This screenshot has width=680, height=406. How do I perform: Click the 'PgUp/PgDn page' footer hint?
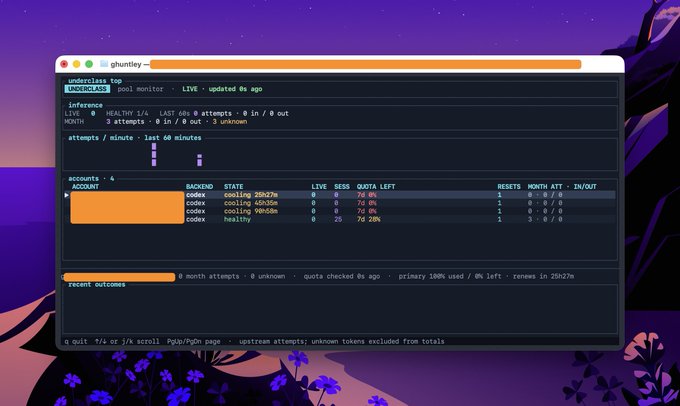coord(193,341)
